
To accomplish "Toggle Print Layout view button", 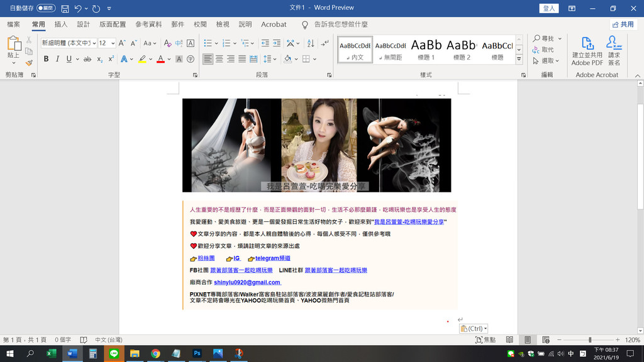I will (x=528, y=340).
